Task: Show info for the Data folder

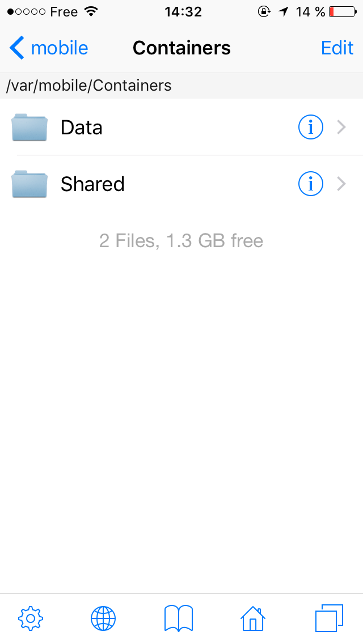Action: point(310,128)
